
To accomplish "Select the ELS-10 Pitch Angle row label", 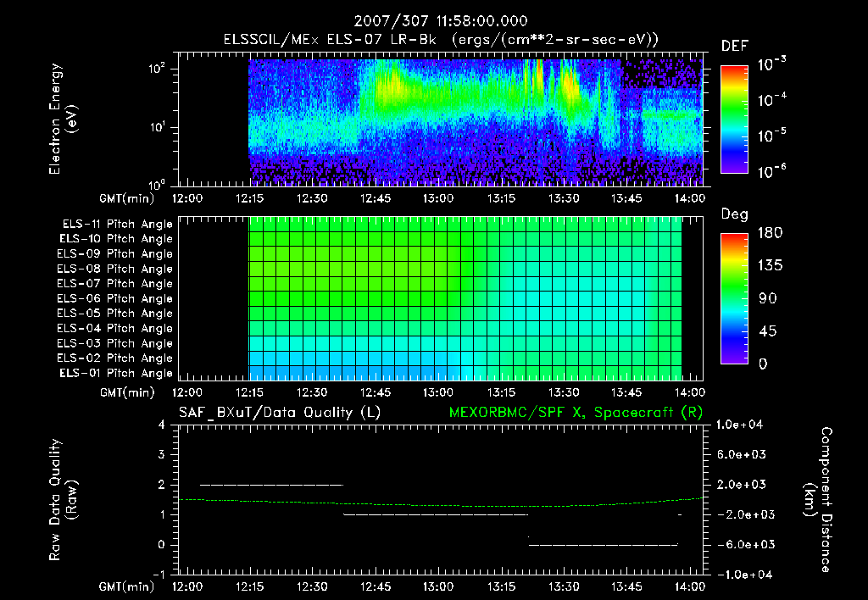I will [116, 239].
